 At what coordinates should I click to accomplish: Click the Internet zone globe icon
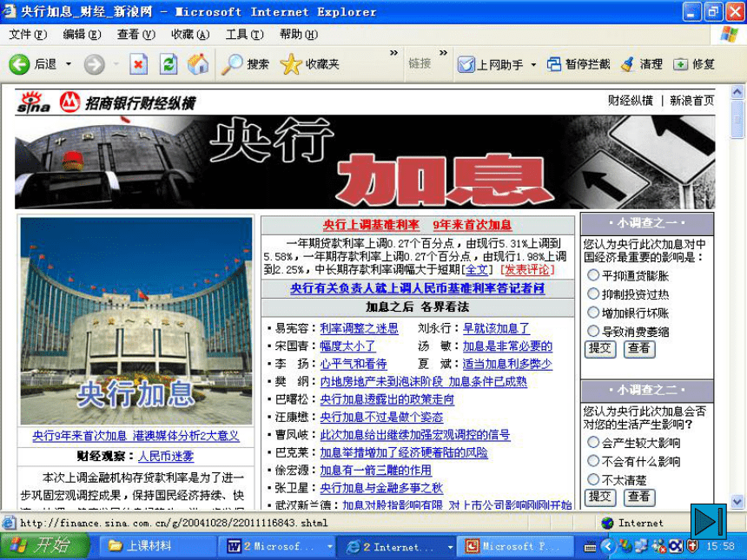coord(607,523)
